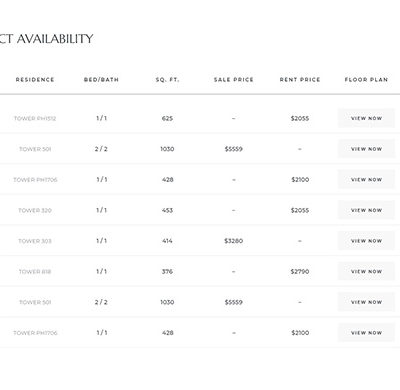
Task: Open View Now for Tower PH1512
Action: (x=366, y=118)
